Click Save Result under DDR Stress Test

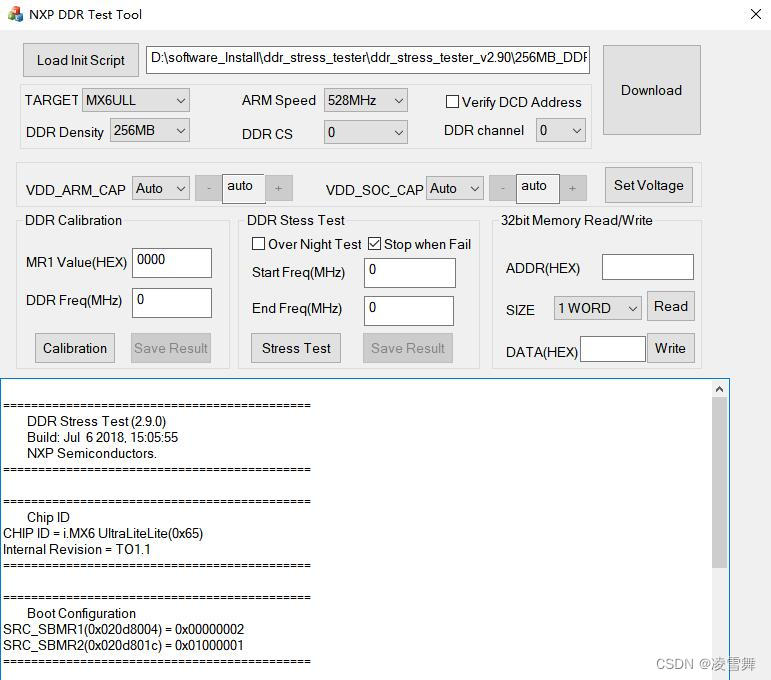(x=408, y=348)
